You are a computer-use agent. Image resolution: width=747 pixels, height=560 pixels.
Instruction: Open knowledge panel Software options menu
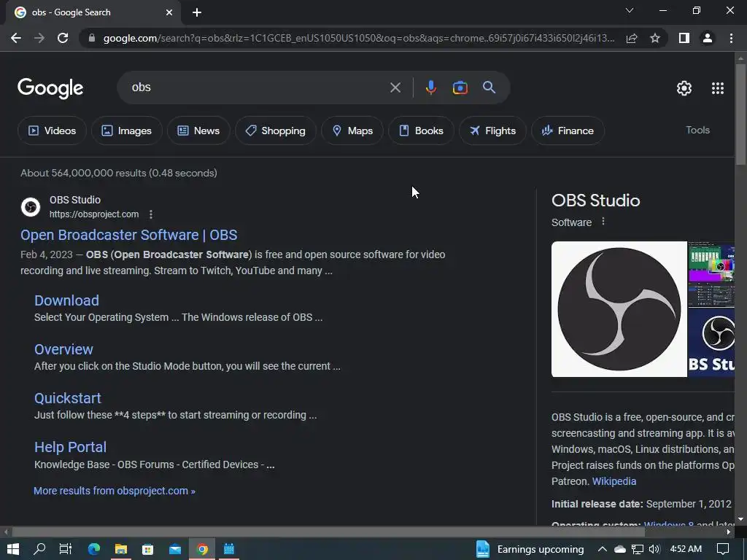point(603,222)
